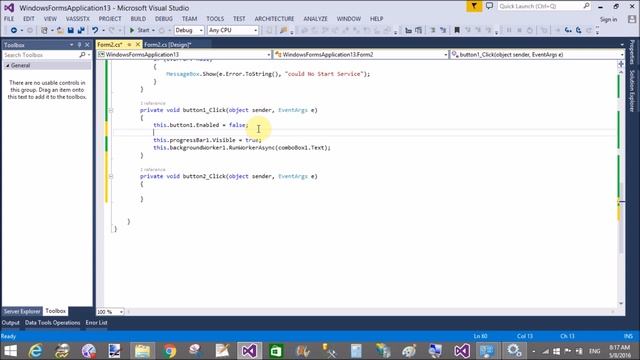The width and height of the screenshot is (640, 360).
Task: Click the Windows Start button on the taskbar
Action: tap(10, 351)
